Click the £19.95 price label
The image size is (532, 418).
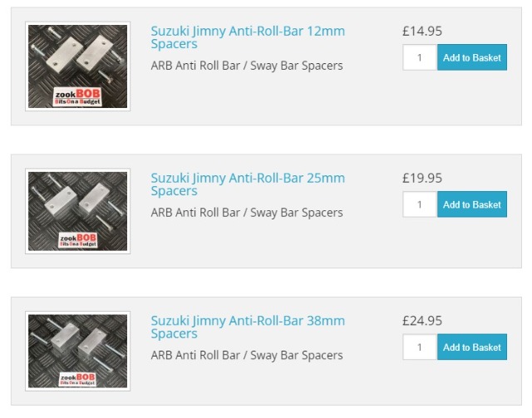(x=421, y=178)
